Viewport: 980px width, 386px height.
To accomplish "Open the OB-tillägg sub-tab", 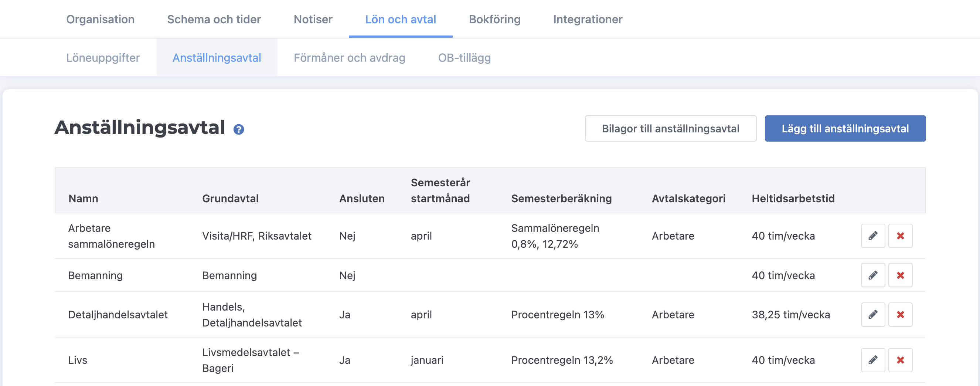I will [x=464, y=58].
